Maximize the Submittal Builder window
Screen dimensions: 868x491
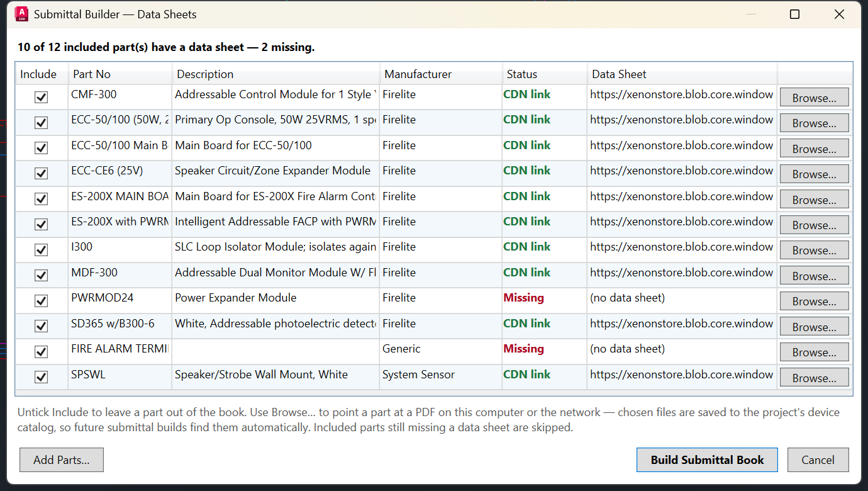click(x=794, y=14)
